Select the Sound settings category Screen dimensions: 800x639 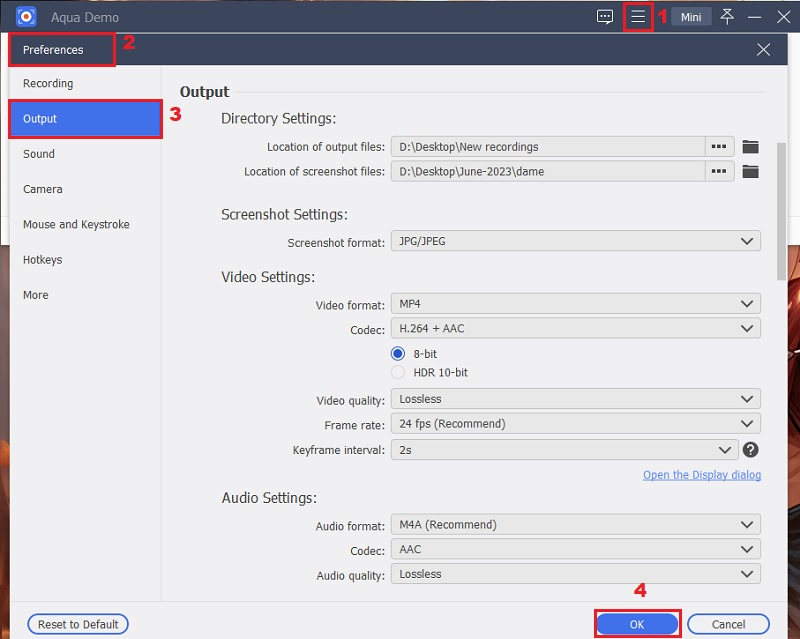coord(38,154)
